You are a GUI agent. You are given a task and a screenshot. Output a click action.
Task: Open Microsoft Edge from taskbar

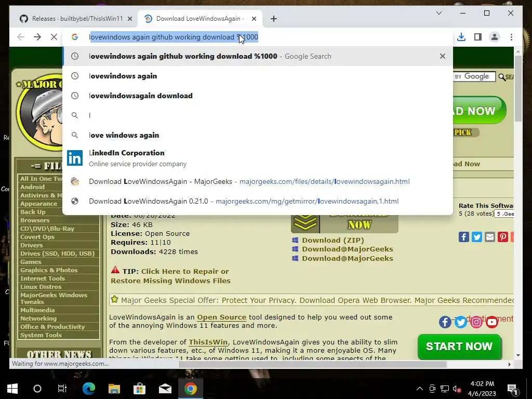pyautogui.click(x=89, y=389)
